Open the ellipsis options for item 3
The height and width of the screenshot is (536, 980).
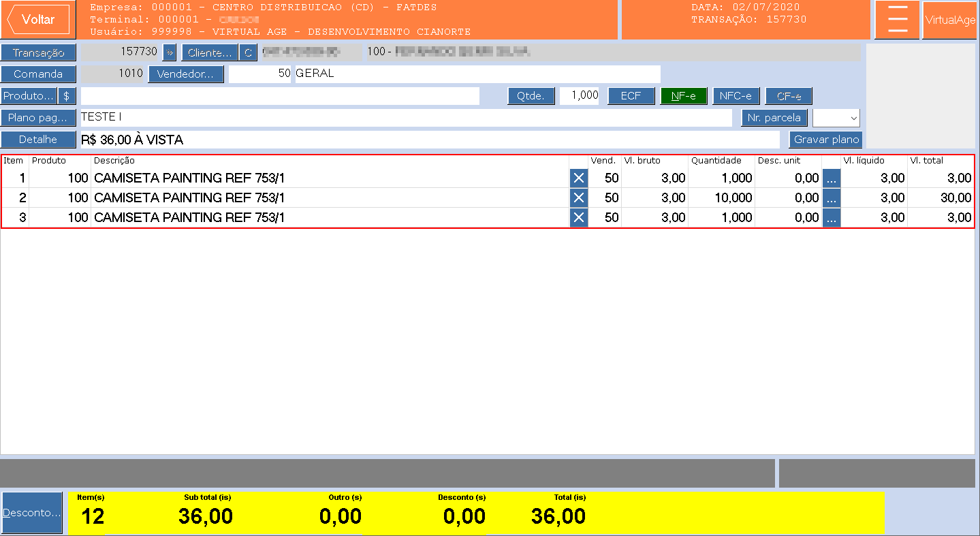point(832,218)
